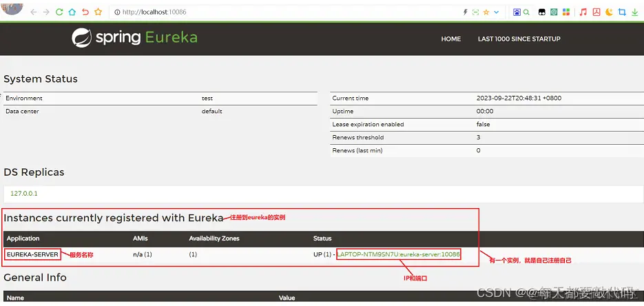
Task: Click the 'n/a (1)' AMIs cell
Action: click(142, 255)
